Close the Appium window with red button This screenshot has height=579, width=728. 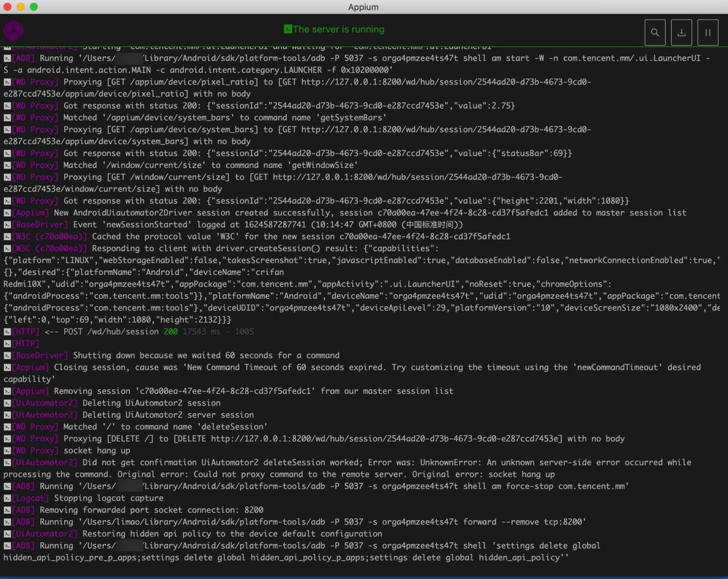(x=7, y=7)
